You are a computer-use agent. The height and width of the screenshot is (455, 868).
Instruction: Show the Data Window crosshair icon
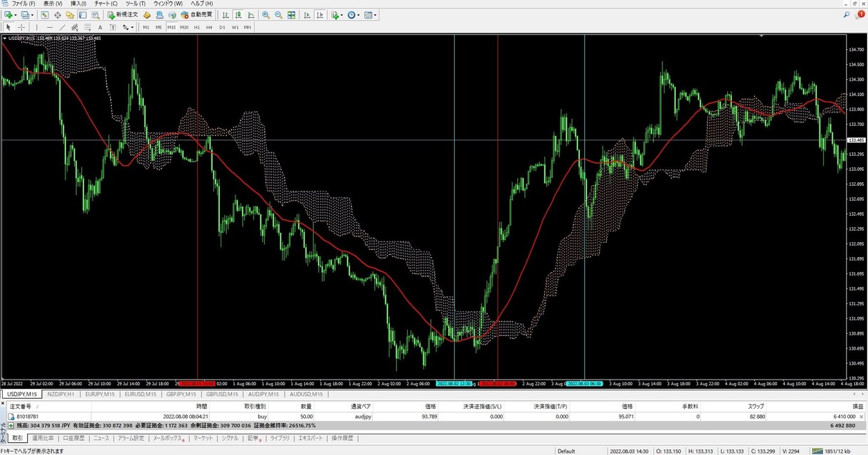58,14
